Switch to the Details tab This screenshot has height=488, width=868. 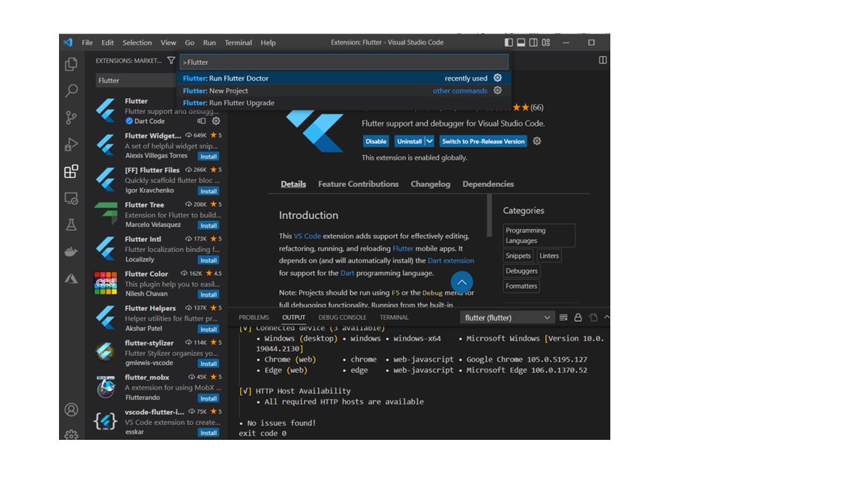[294, 184]
